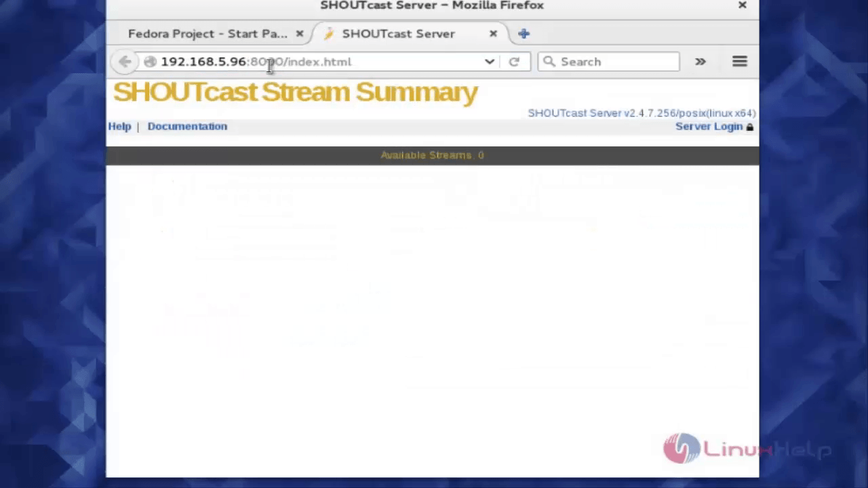Click SHOUTcast Server v2.4.7.256 version link

[642, 113]
